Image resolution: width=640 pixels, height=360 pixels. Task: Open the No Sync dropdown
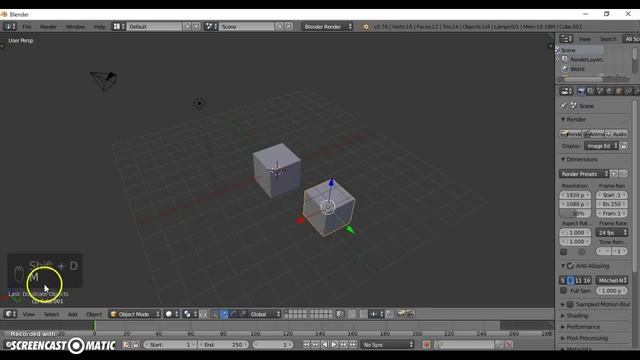click(387, 345)
